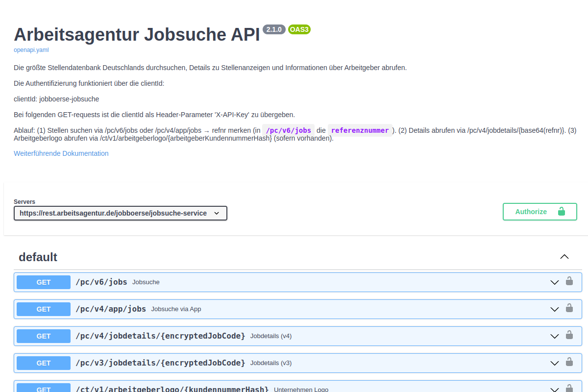The image size is (588, 392).
Task: Click the OAS3 badge
Action: [x=299, y=29]
